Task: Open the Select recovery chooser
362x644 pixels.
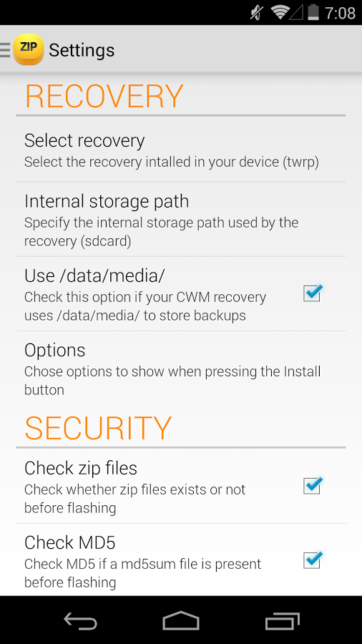Action: coord(181,150)
